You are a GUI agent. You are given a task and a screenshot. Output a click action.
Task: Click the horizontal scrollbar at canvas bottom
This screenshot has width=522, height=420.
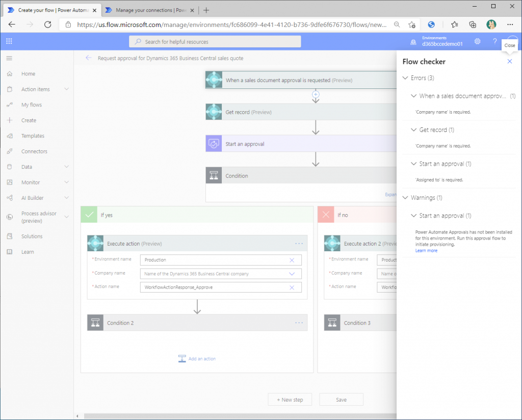click(x=240, y=416)
